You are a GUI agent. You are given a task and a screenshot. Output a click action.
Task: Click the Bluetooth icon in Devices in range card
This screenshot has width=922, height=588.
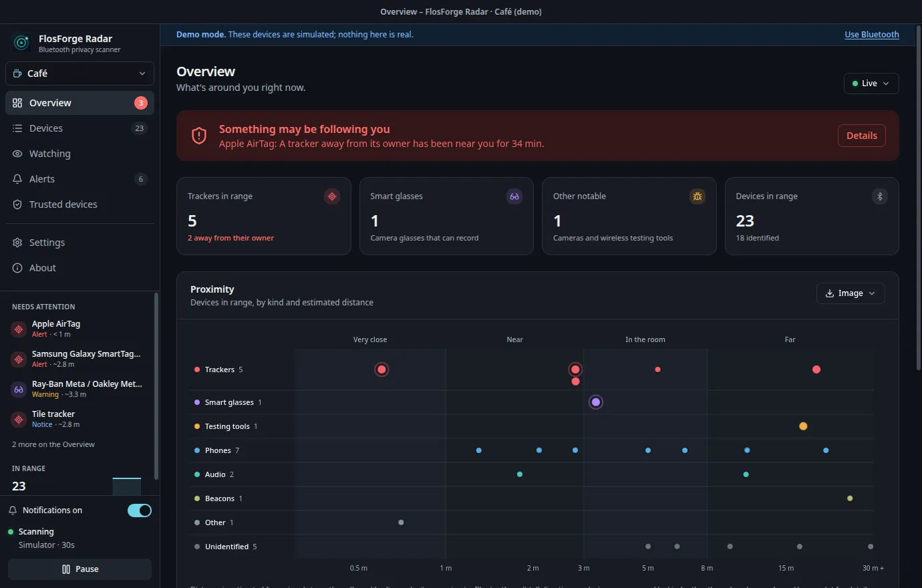[880, 196]
